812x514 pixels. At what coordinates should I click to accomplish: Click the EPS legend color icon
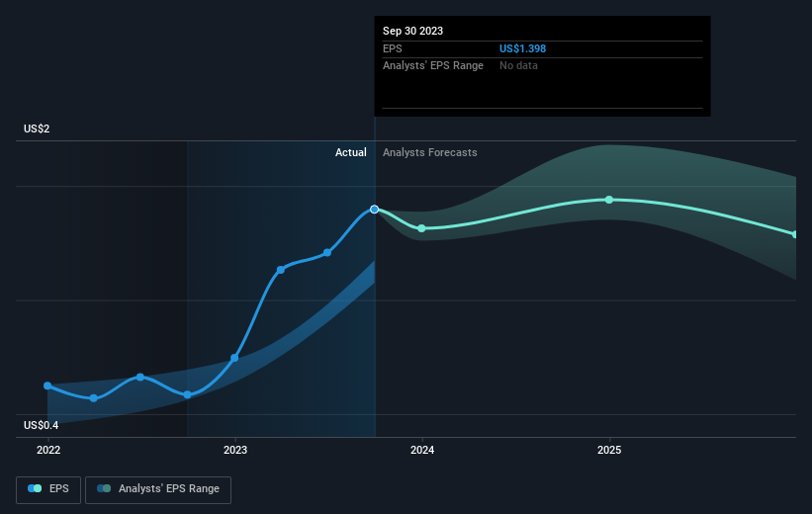click(x=35, y=488)
